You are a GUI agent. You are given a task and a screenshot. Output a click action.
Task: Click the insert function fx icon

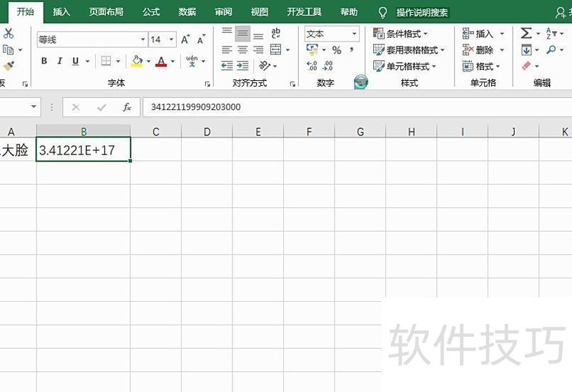pos(127,107)
